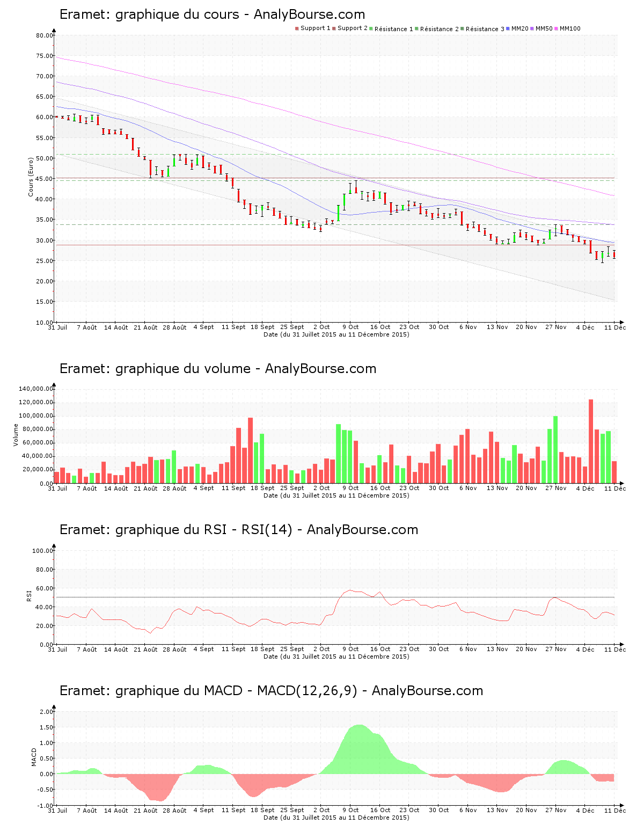Click the Support 2 legend swatch

pyautogui.click(x=334, y=28)
